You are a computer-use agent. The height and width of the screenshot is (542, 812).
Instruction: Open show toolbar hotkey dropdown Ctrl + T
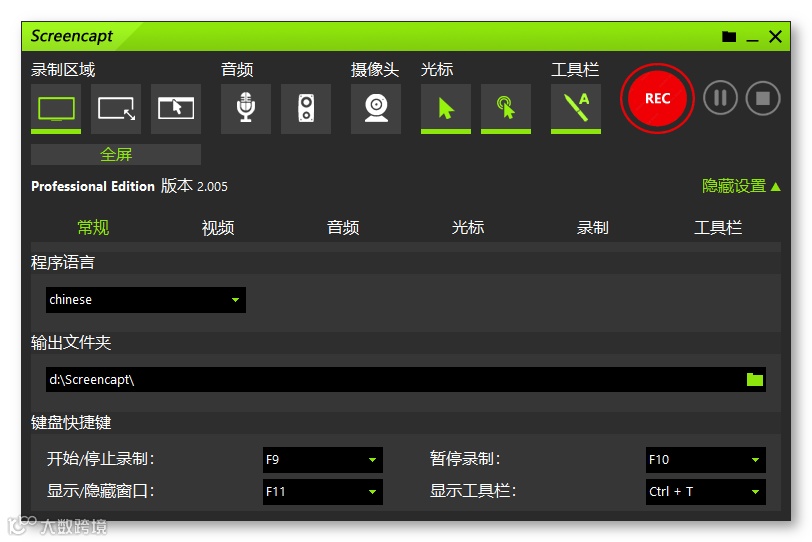[705, 492]
